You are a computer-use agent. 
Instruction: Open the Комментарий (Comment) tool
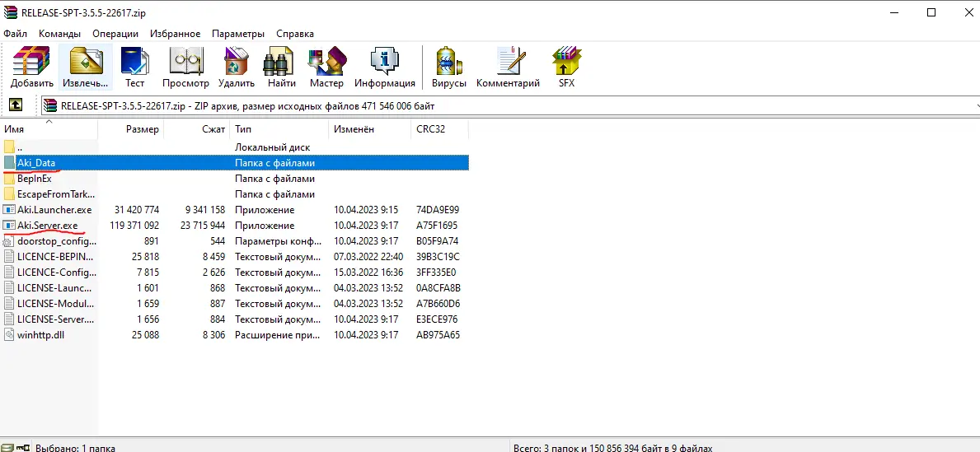508,68
